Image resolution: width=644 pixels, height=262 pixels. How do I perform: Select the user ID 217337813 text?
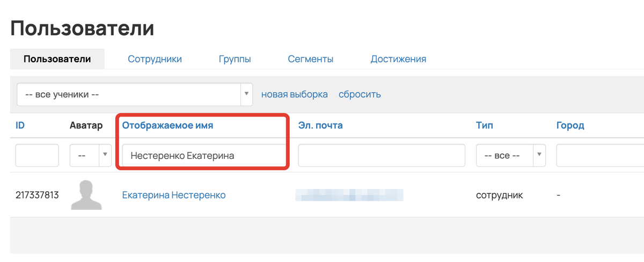(37, 195)
